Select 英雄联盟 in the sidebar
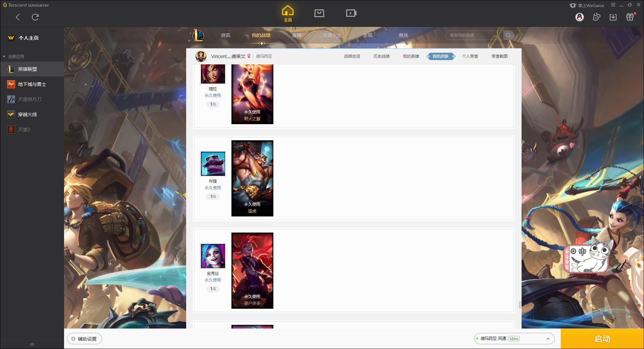Screen dimensions: 644x349 [32, 69]
